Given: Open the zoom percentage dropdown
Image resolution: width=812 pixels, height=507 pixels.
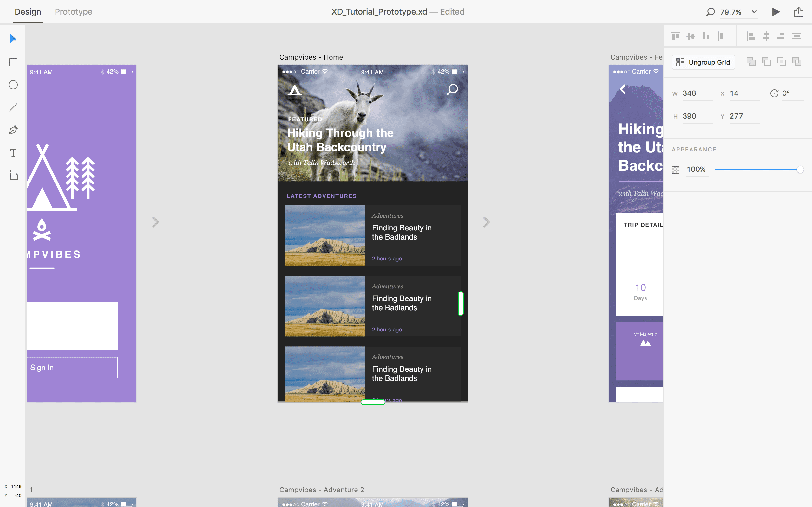Looking at the screenshot, I should [x=754, y=12].
